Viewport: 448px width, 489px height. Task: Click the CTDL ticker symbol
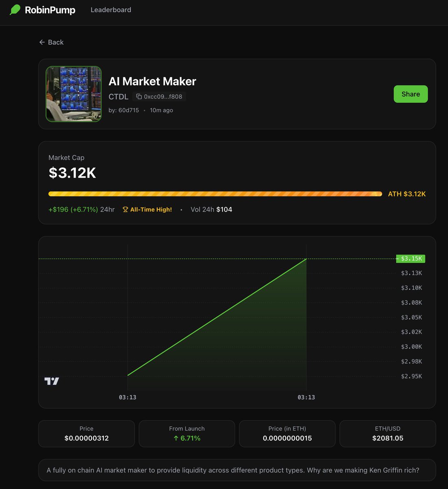119,97
